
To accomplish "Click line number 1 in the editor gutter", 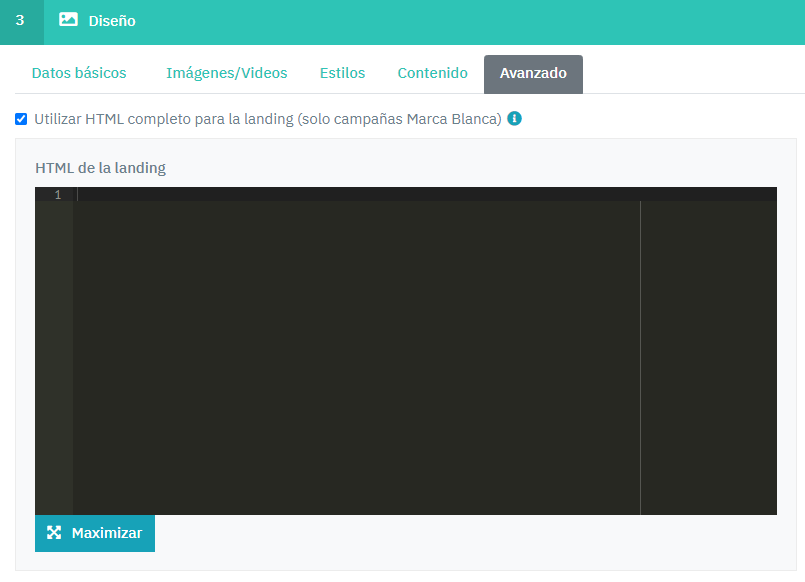I will (x=57, y=194).
